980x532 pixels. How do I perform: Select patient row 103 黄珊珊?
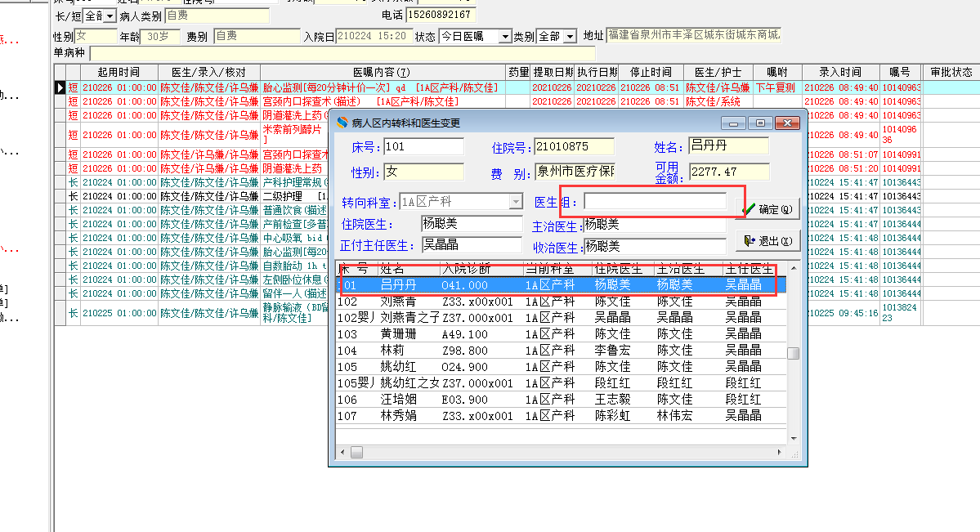pyautogui.click(x=562, y=334)
